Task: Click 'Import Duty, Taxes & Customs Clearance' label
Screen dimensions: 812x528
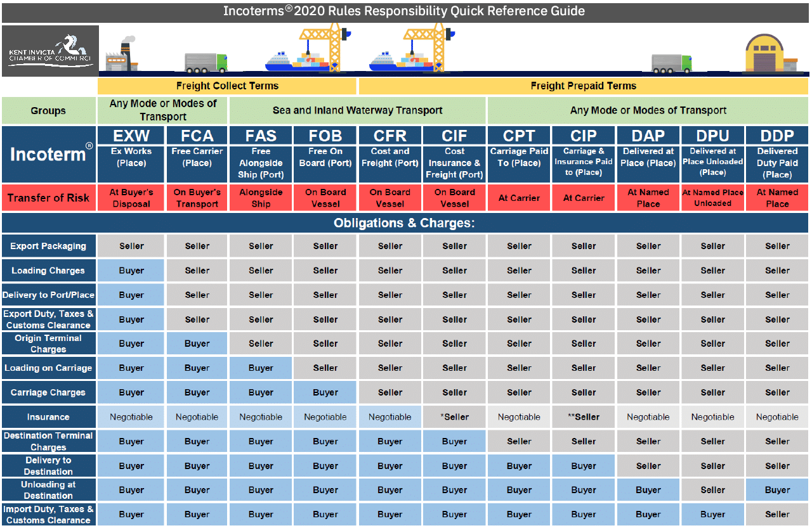Action: pyautogui.click(x=48, y=515)
